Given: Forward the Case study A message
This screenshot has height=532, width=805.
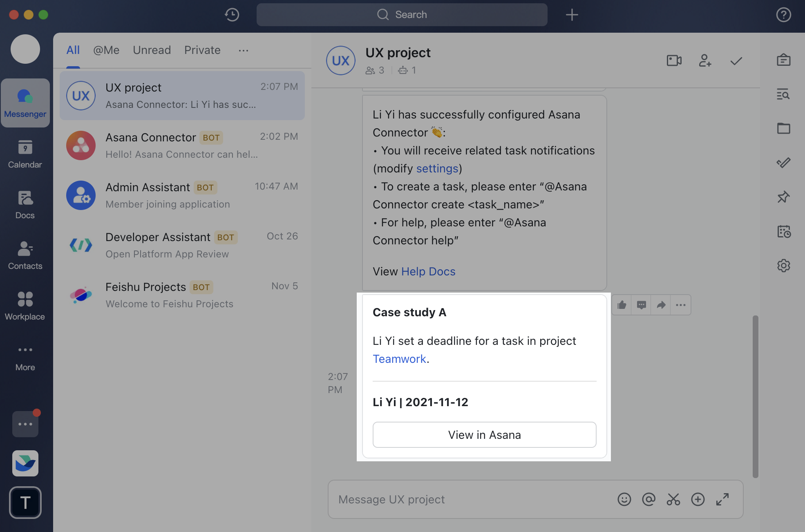Looking at the screenshot, I should 661,305.
